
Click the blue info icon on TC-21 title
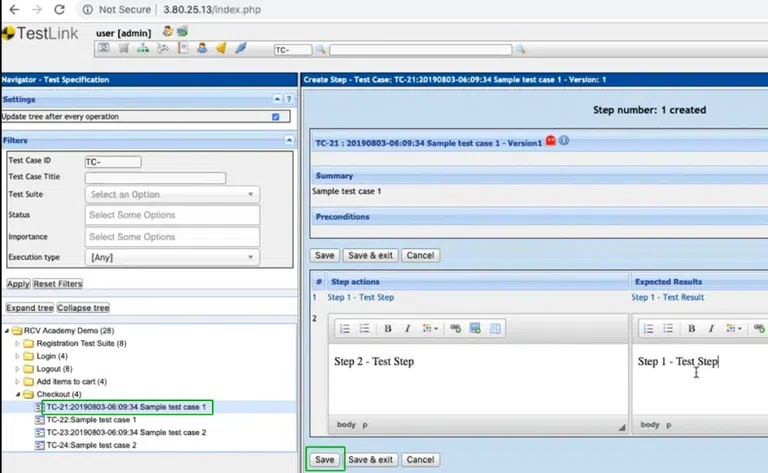pos(564,141)
